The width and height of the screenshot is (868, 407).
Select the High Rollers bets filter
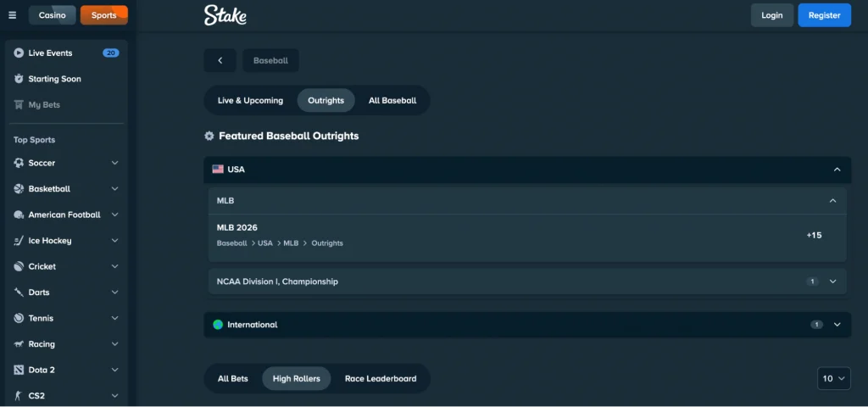pyautogui.click(x=296, y=378)
